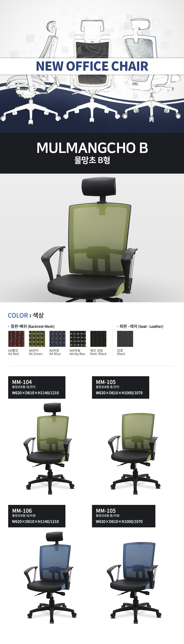View the green mid-back MM-105 chair image
Viewport: 184px width, 644px height.
point(134,454)
